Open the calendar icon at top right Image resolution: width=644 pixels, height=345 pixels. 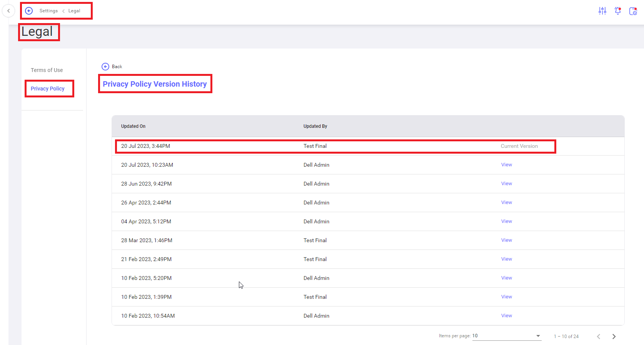633,11
